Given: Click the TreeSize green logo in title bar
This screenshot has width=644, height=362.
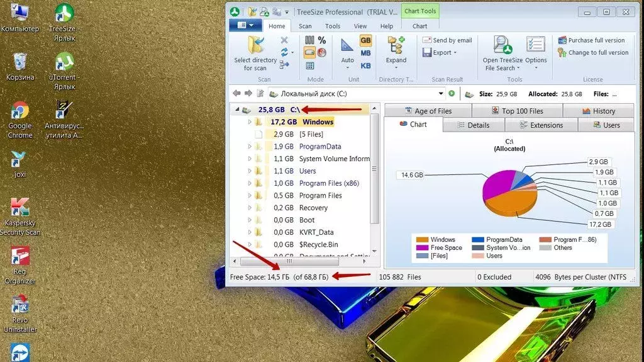Looking at the screenshot, I should point(235,12).
